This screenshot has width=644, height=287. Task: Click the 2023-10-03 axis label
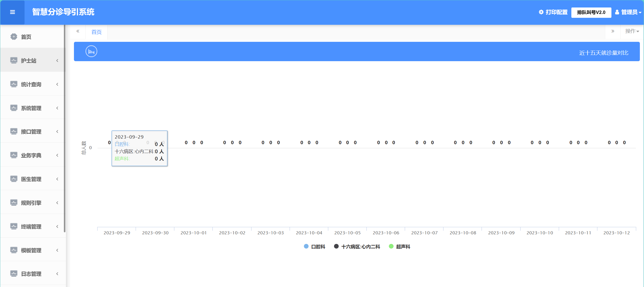(x=270, y=233)
